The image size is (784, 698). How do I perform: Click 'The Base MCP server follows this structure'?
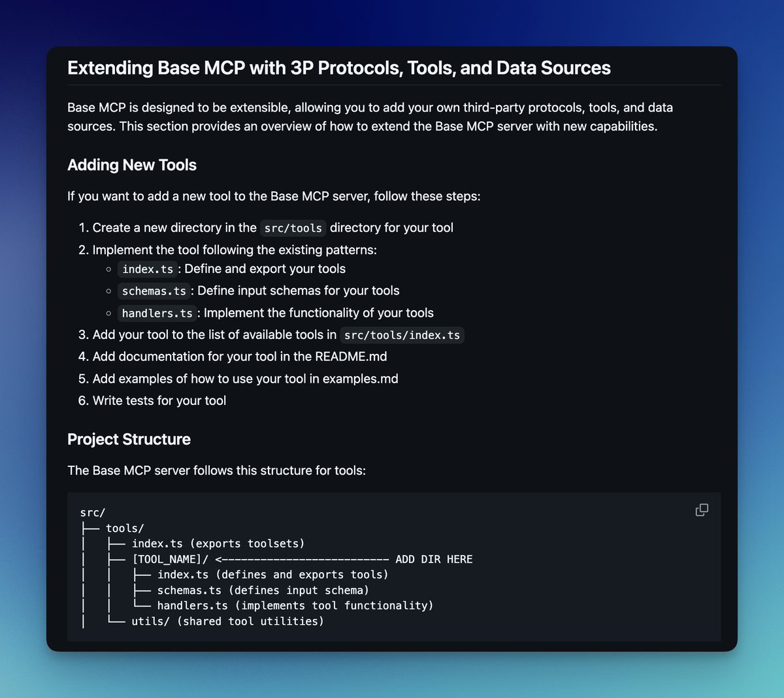[216, 471]
